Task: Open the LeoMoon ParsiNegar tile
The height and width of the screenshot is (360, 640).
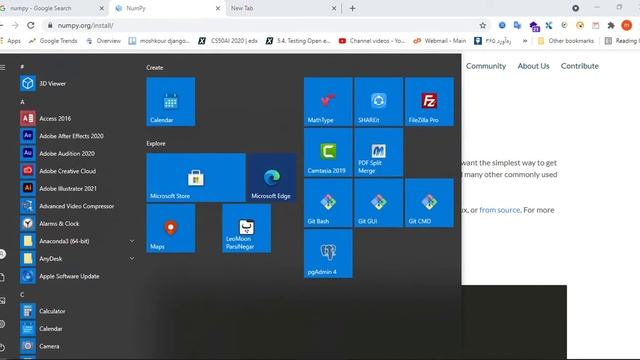Action: (247, 228)
